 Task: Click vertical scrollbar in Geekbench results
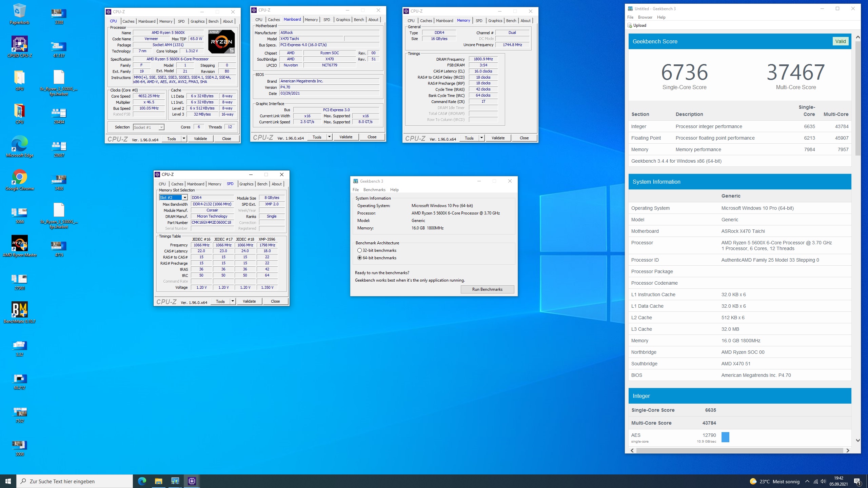[857, 98]
